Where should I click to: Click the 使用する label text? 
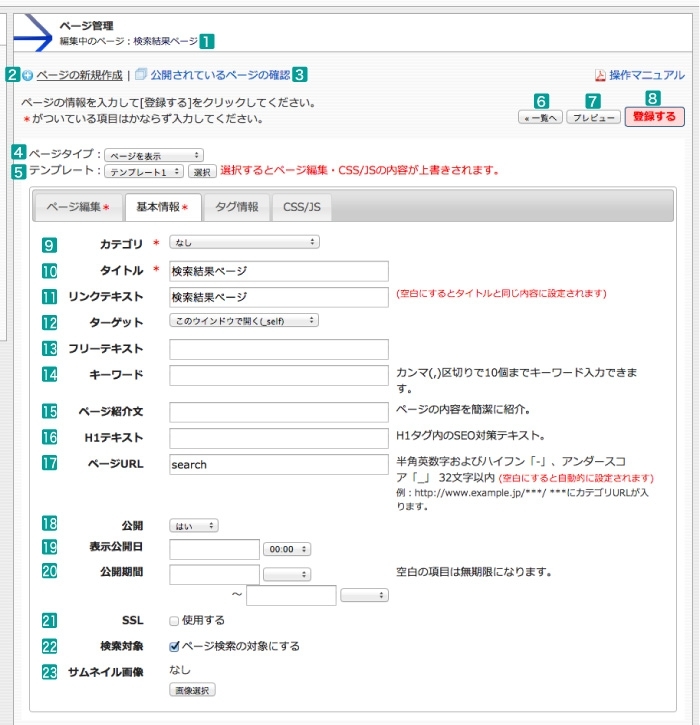pyautogui.click(x=203, y=621)
